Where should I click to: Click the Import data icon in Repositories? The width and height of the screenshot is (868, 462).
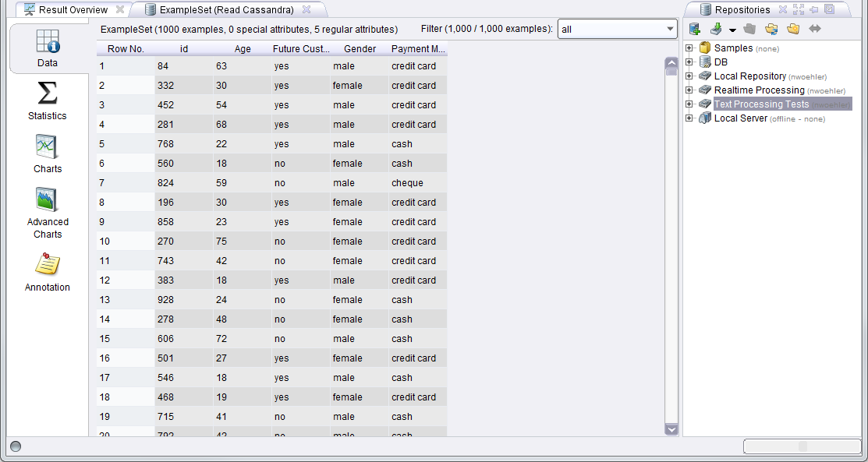(716, 30)
